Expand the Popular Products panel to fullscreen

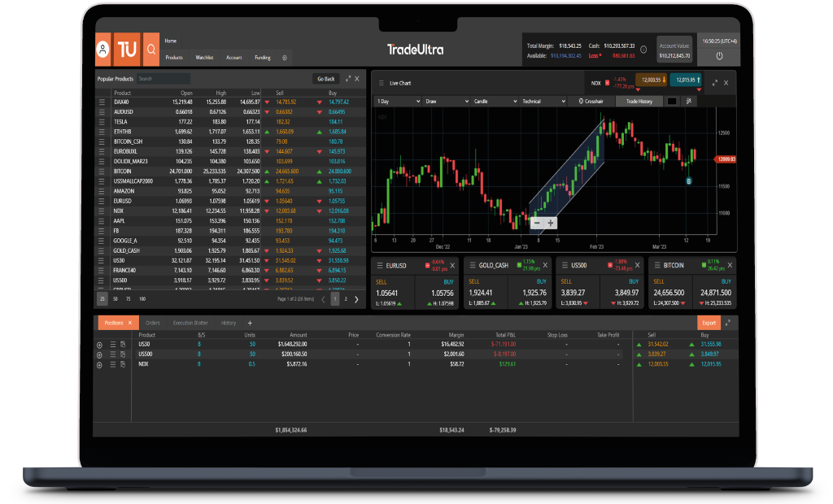348,79
